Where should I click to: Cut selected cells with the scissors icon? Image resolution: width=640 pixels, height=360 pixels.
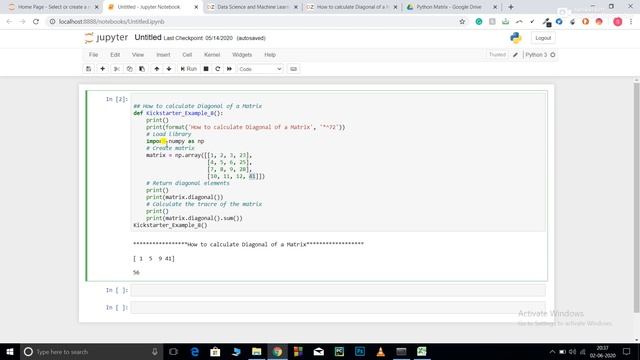pyautogui.click(x=117, y=69)
